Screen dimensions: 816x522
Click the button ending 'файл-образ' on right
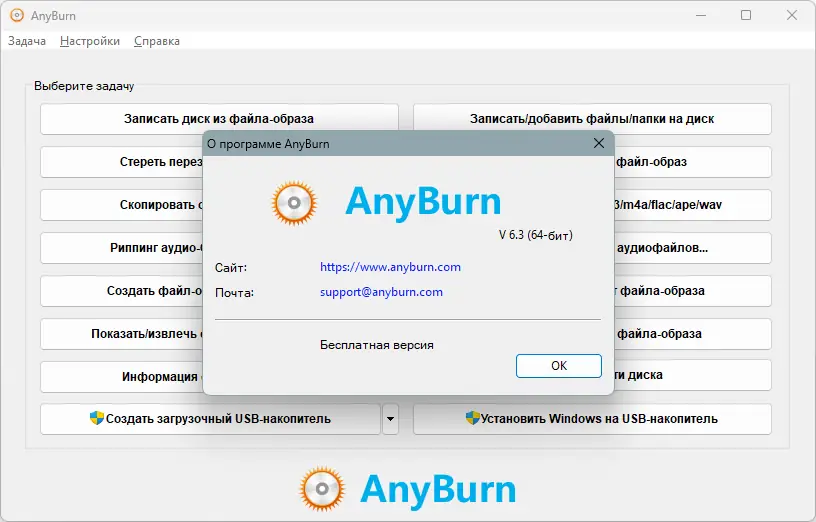[x=693, y=162]
